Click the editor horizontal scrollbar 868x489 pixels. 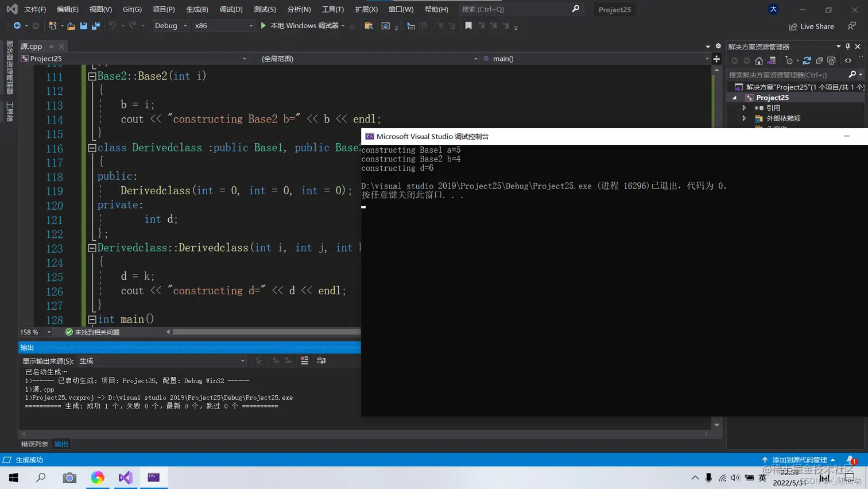[266, 332]
